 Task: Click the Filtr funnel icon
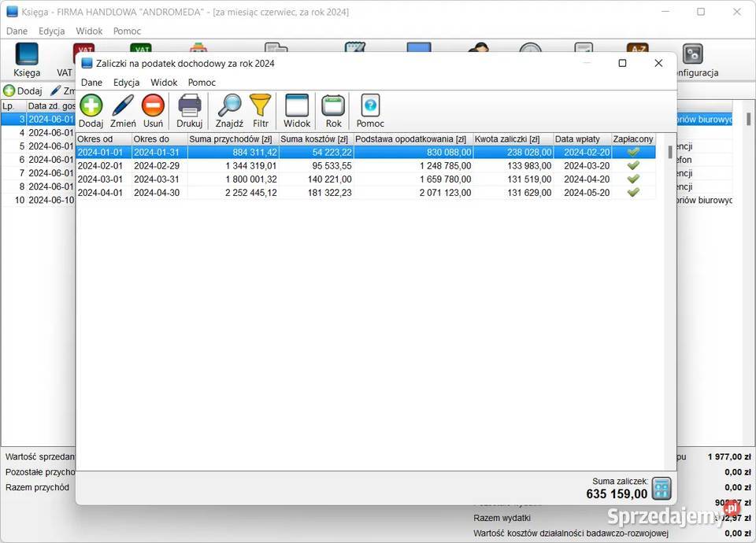(x=261, y=106)
